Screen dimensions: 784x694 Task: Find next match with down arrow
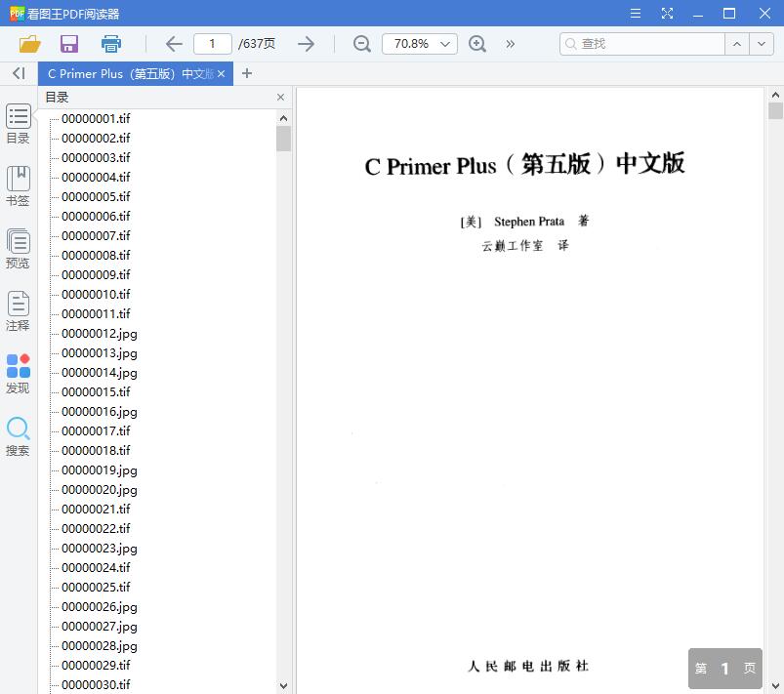click(762, 44)
